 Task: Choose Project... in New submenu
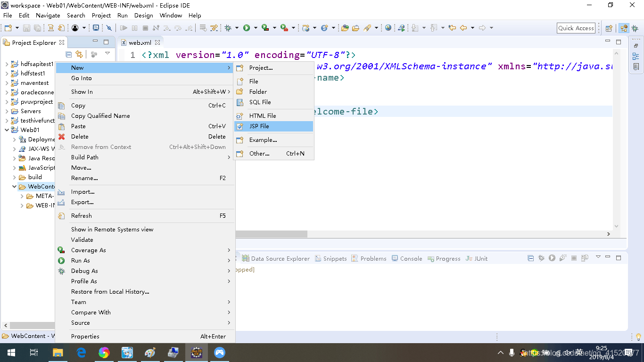point(273,68)
